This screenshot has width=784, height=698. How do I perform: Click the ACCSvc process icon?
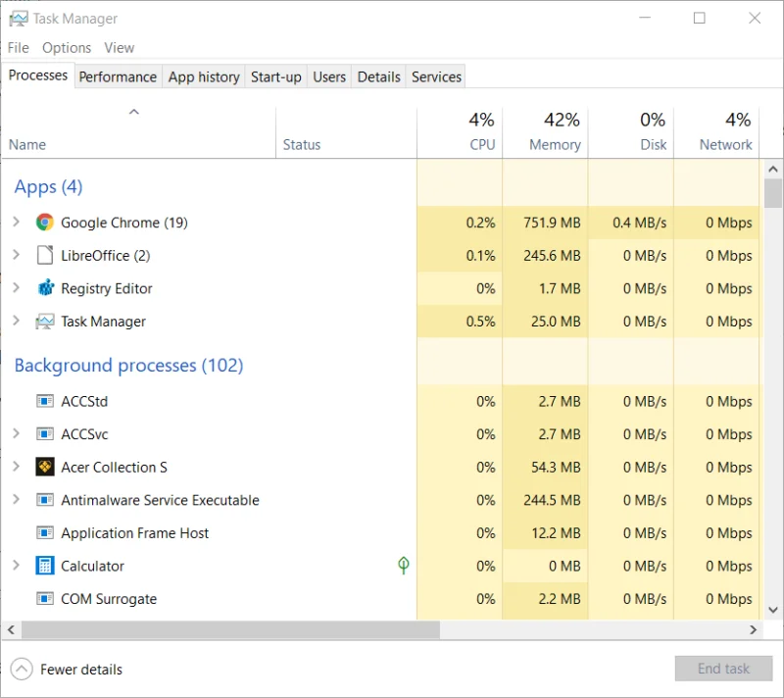[x=45, y=434]
